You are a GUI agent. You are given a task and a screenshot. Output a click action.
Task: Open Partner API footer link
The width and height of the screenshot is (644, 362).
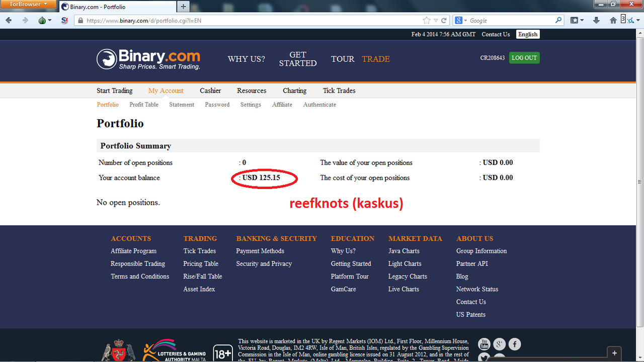click(472, 263)
